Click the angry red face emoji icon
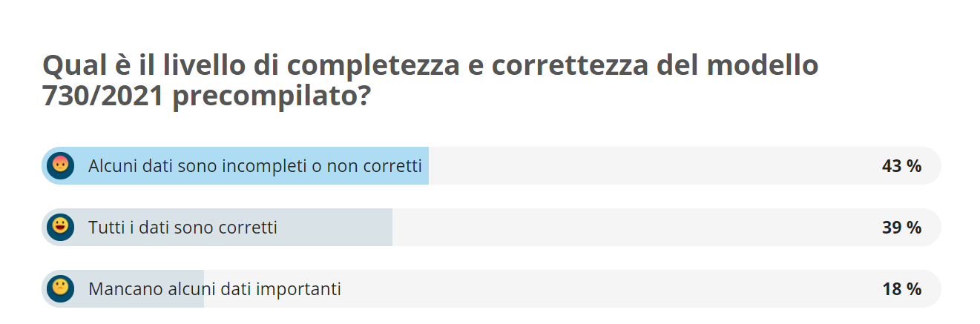 60,165
